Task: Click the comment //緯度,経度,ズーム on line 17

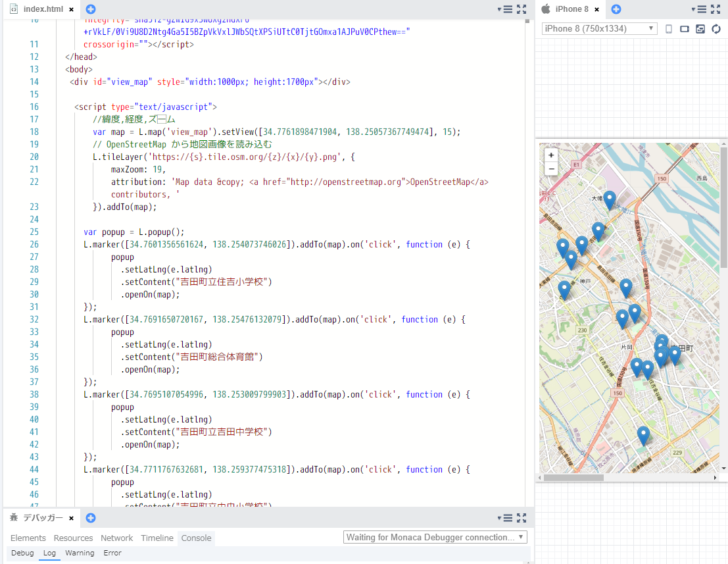Action: tap(133, 119)
